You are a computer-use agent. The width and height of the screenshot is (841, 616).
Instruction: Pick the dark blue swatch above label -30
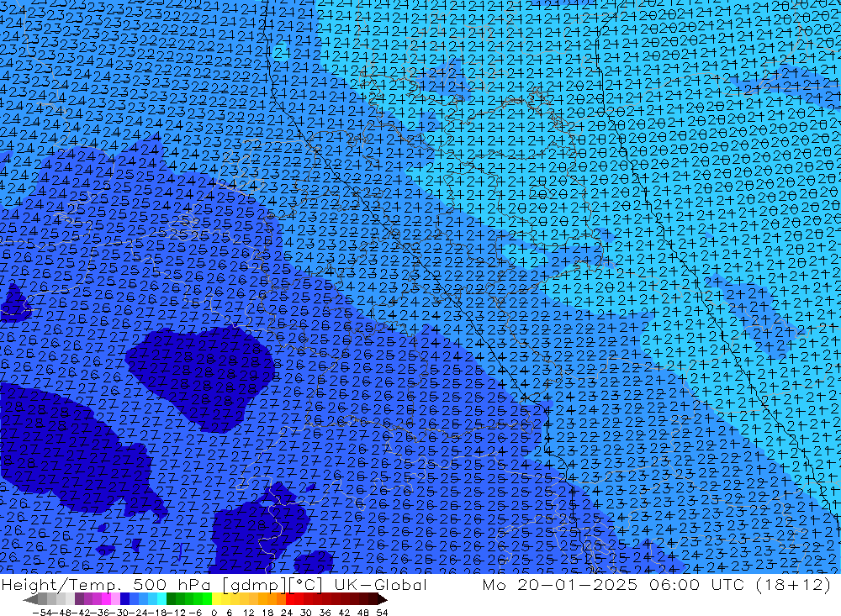click(x=124, y=600)
